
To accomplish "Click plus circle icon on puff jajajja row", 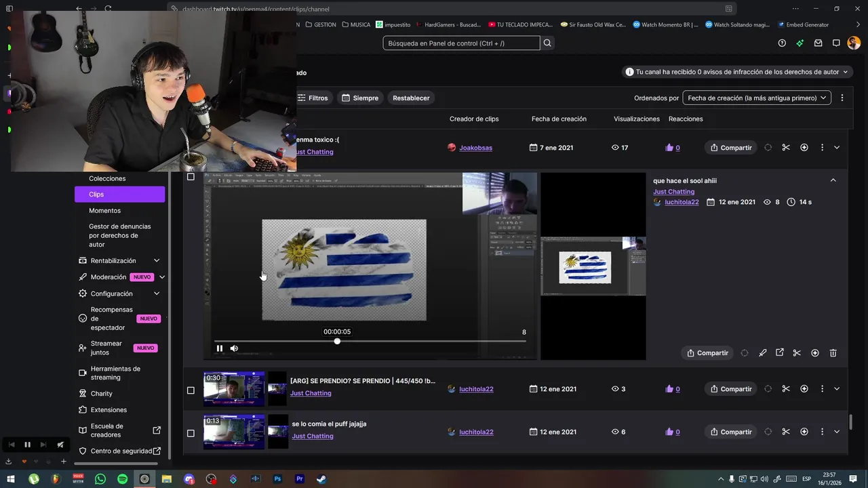I will tap(804, 432).
